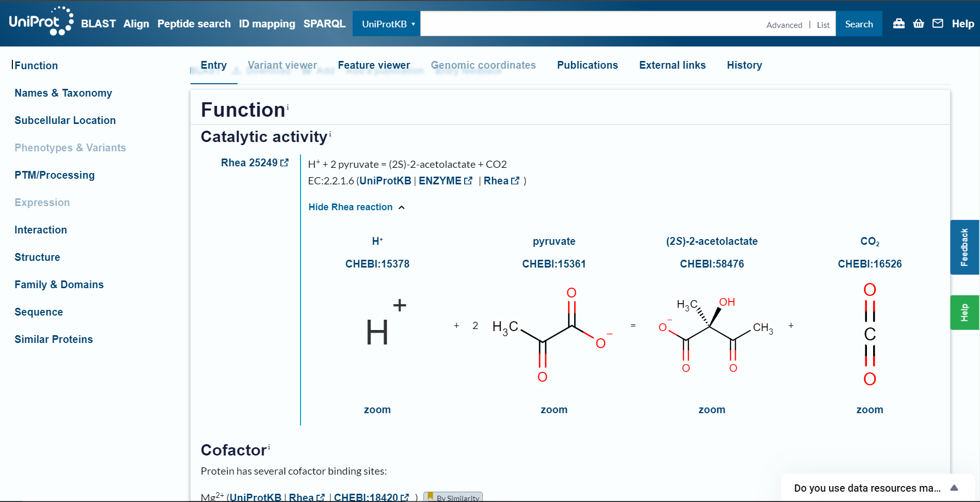Open the Align tool
This screenshot has height=502, width=980.
pyautogui.click(x=136, y=24)
